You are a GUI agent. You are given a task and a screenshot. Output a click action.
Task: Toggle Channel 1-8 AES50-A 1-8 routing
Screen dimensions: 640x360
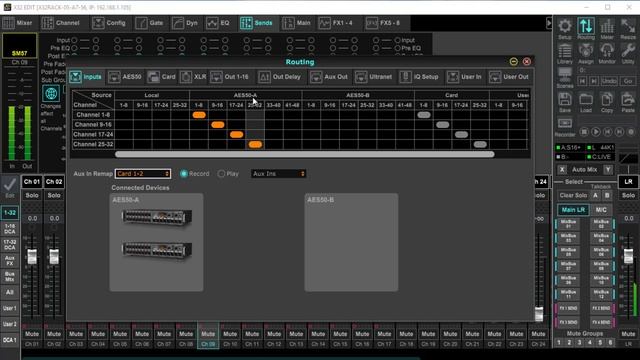pos(199,115)
